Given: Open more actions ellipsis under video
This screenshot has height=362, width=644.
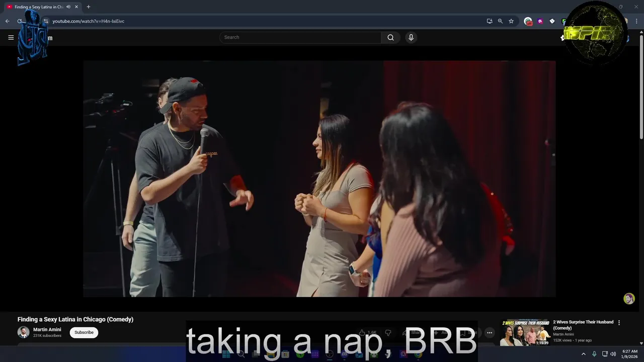Looking at the screenshot, I should 490,332.
